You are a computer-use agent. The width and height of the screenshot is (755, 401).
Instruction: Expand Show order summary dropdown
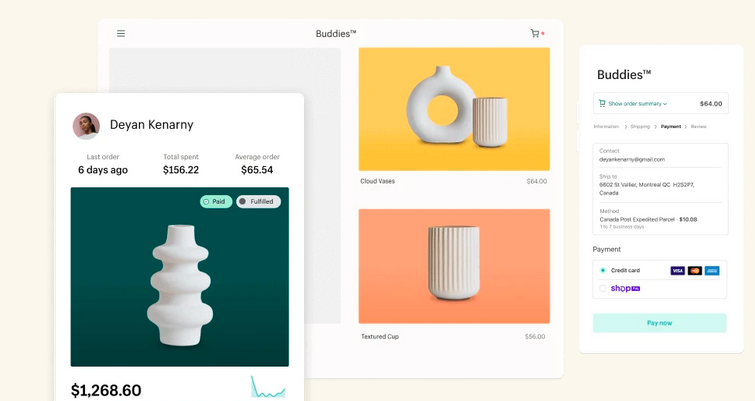point(638,103)
